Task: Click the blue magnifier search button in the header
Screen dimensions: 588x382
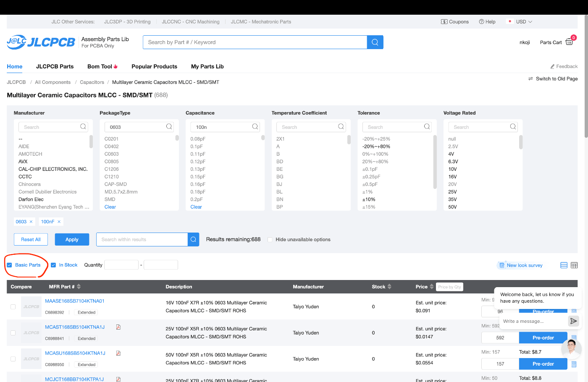Action: (x=375, y=42)
